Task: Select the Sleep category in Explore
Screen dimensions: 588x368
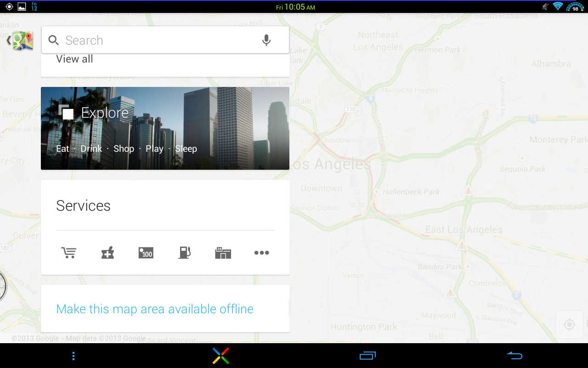Action: (186, 149)
